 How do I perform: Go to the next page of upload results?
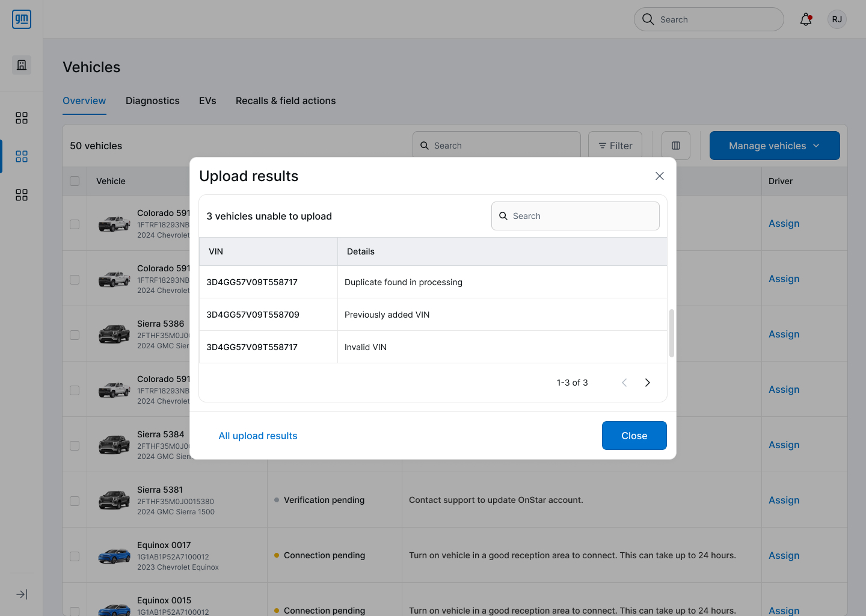(648, 383)
